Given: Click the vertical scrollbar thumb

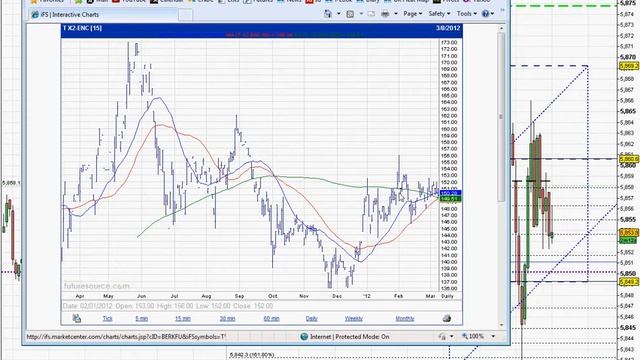Looking at the screenshot, I should (x=501, y=117).
